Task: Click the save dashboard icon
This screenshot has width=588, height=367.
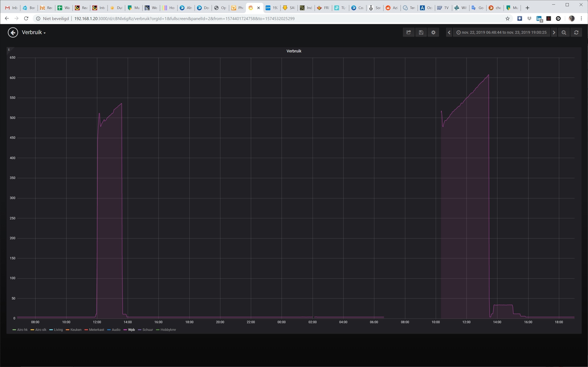Action: [x=421, y=33]
